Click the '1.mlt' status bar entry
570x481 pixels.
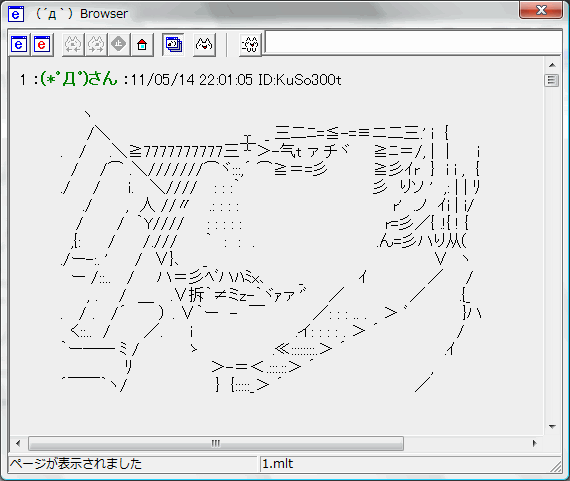pos(278,464)
